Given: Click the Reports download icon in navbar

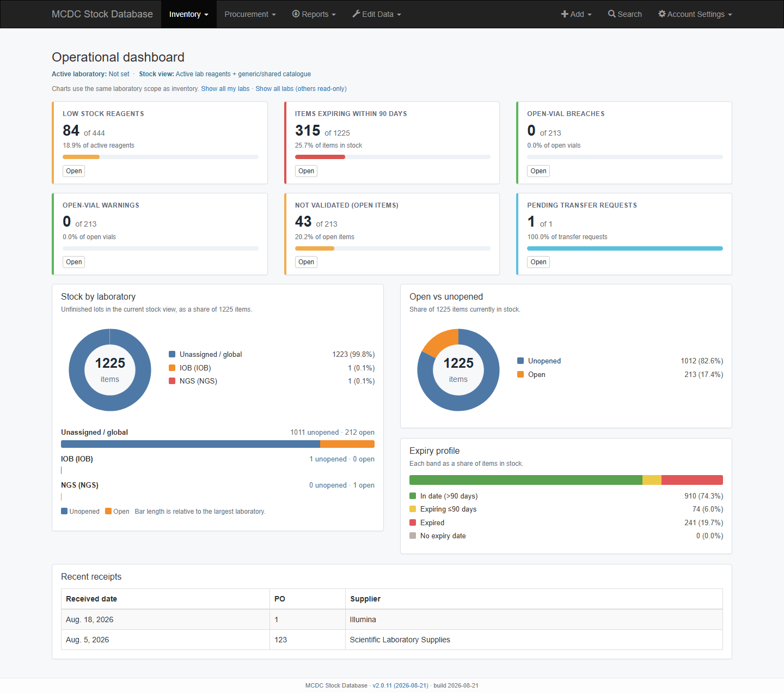Looking at the screenshot, I should 296,14.
